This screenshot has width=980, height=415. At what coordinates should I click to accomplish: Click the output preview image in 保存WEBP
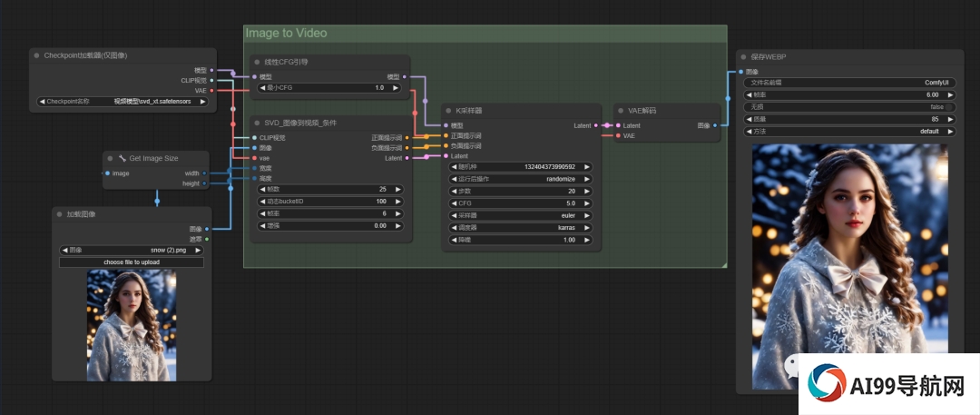click(x=849, y=266)
